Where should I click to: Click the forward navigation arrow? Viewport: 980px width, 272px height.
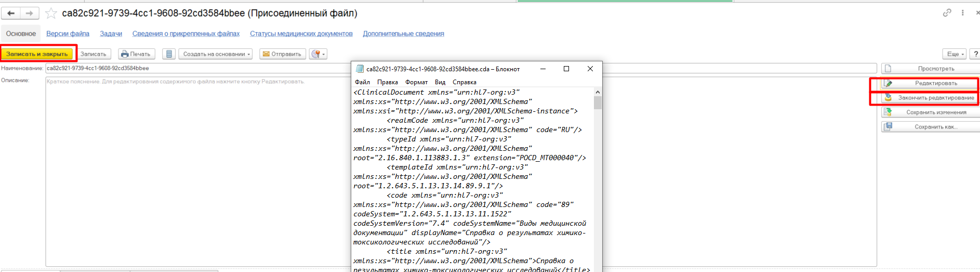(x=30, y=13)
